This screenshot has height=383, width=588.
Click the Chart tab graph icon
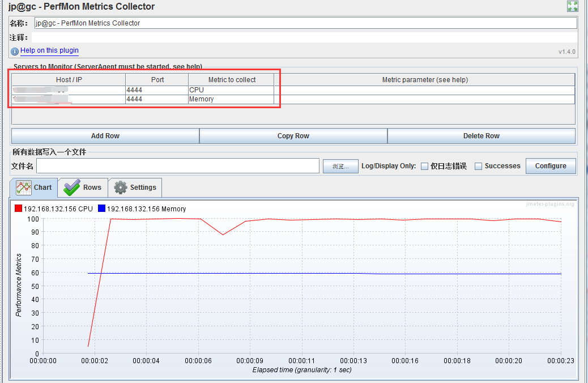24,187
